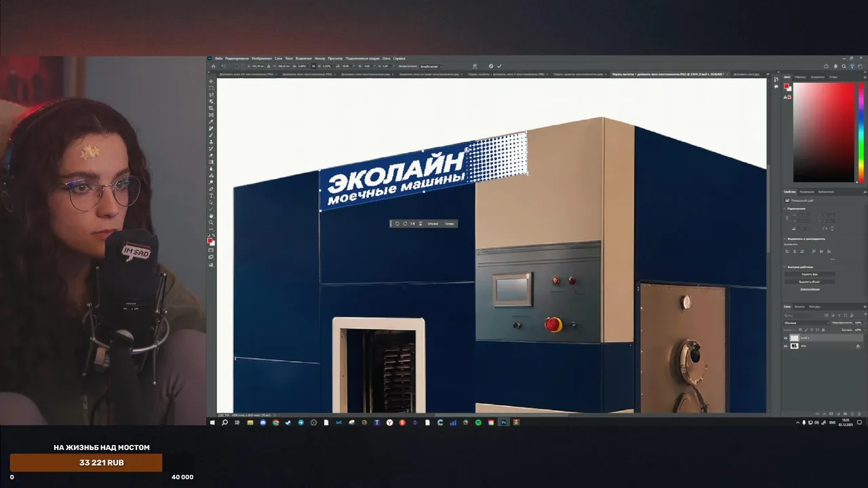
Task: Open the Редактирование menu
Action: click(x=237, y=58)
